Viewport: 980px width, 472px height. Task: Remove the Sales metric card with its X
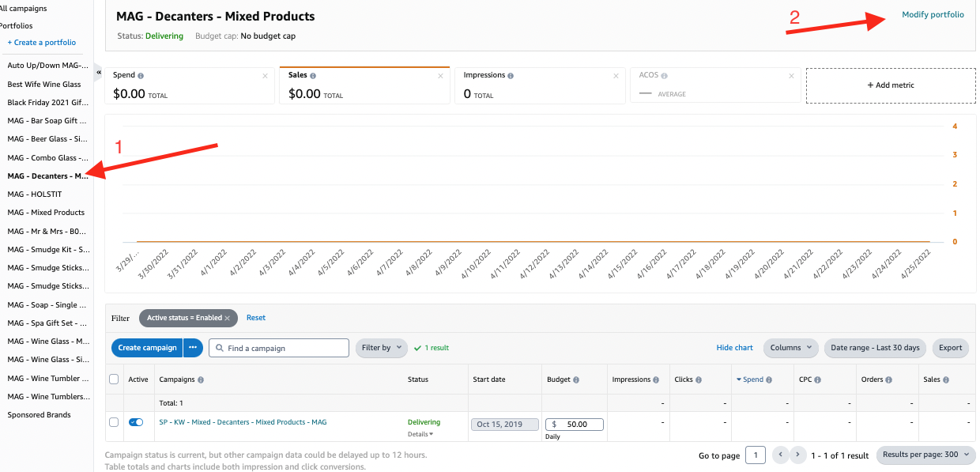tap(441, 76)
